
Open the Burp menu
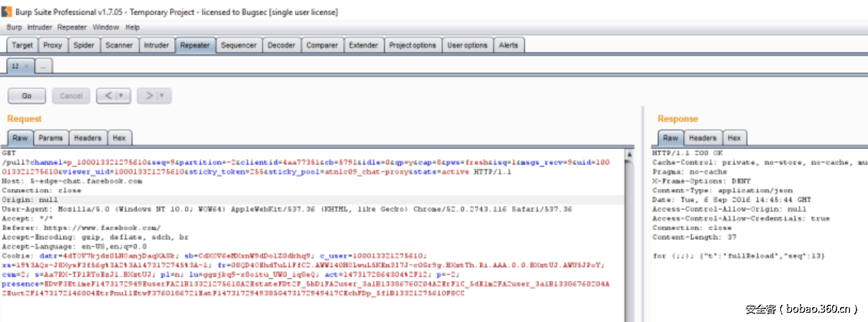click(x=14, y=27)
